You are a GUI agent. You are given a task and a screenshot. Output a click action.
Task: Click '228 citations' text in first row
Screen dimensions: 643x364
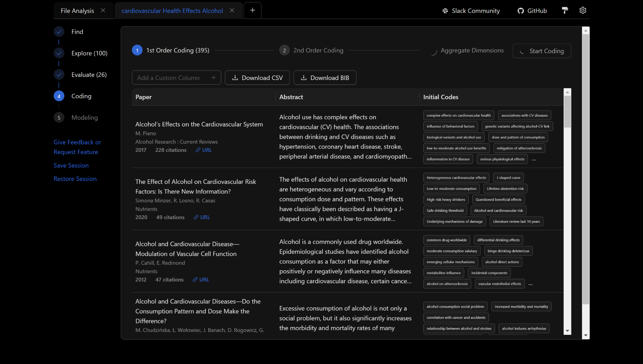click(171, 150)
